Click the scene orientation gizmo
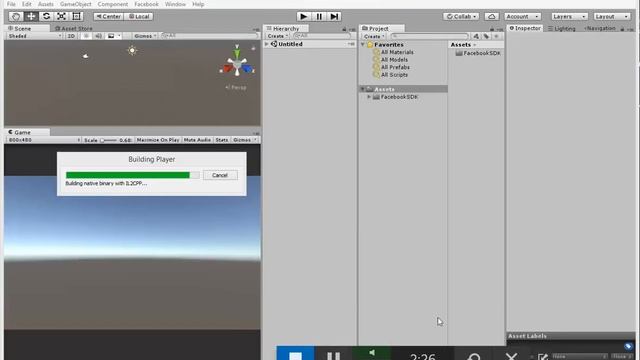This screenshot has height=360, width=640. 237,64
